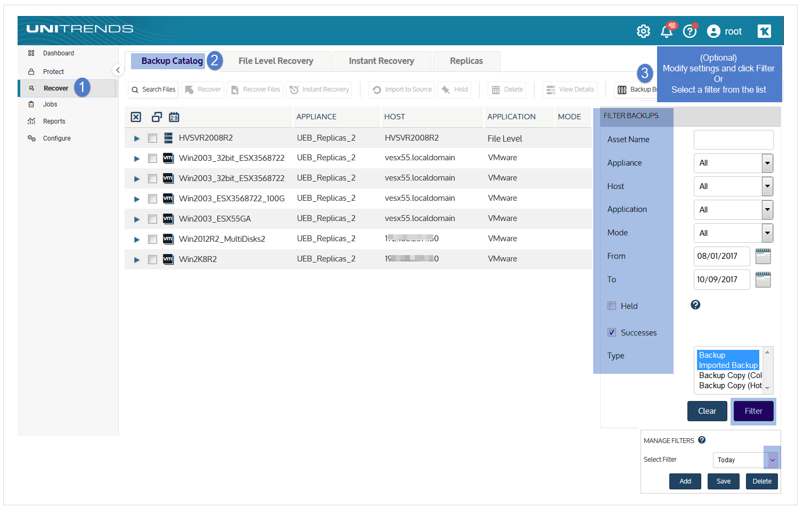The width and height of the screenshot is (812, 516).
Task: Click Import to Source toolbar button
Action: 402,89
